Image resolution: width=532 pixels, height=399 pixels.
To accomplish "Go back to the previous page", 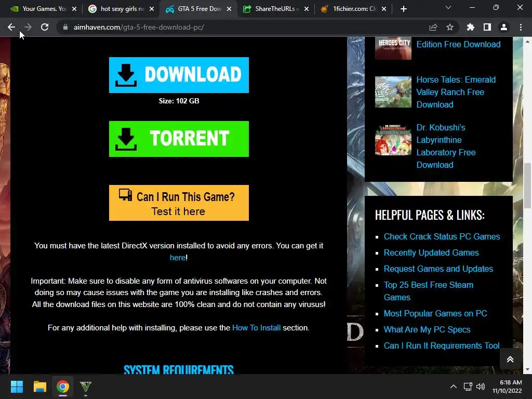I will tap(11, 27).
